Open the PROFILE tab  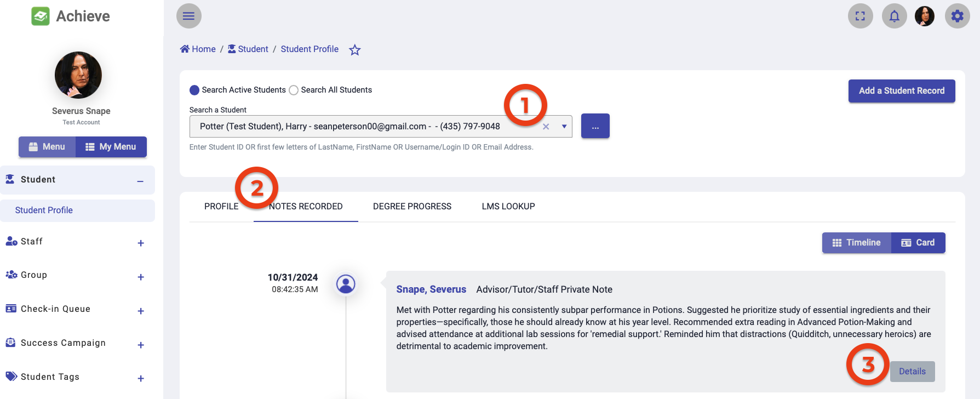[x=221, y=207]
